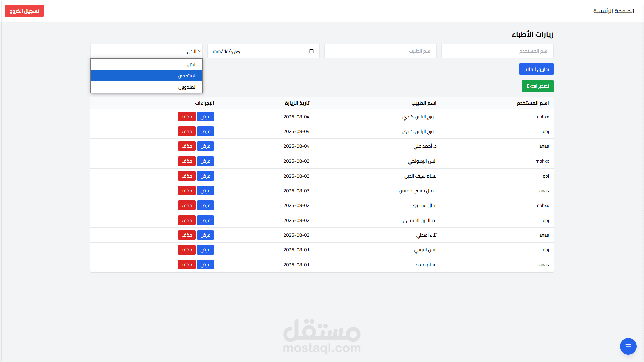644x362 pixels.
Task: View visit for بدر الدين الصفدي
Action: click(x=205, y=220)
